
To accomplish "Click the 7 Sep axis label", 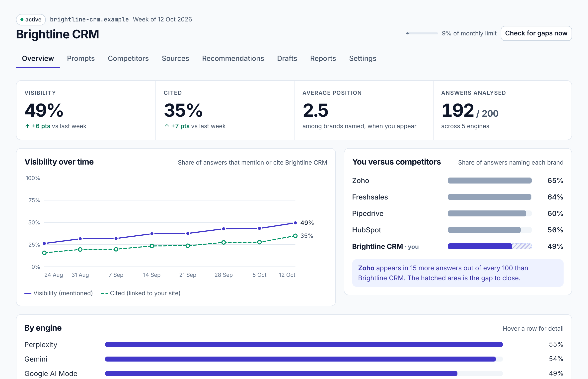I will 116,275.
